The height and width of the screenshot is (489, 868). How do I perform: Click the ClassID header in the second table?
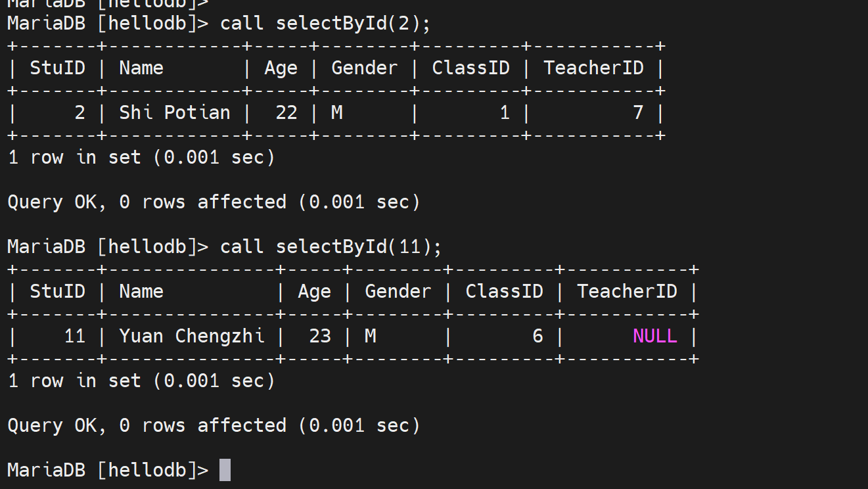504,292
